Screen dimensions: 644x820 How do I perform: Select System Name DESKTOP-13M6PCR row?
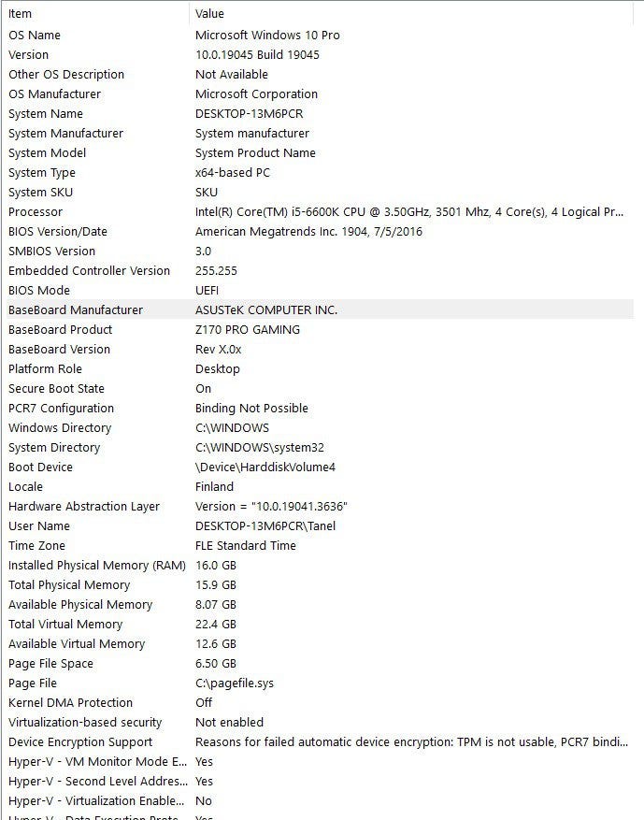click(x=320, y=113)
